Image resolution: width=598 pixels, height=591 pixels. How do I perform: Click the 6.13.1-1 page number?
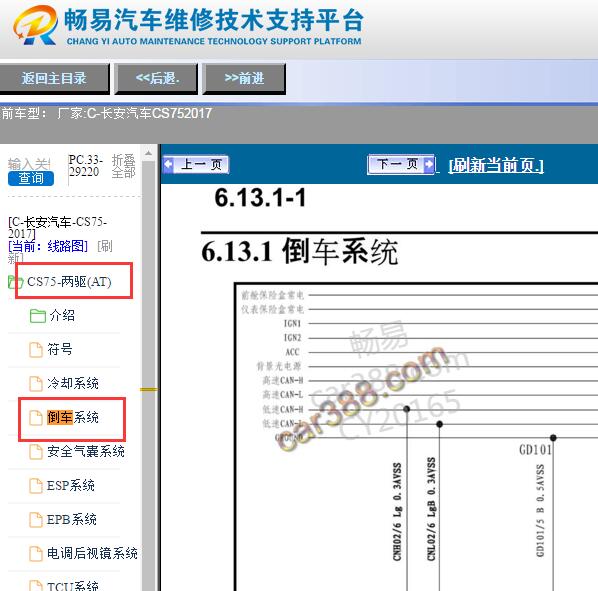click(260, 198)
